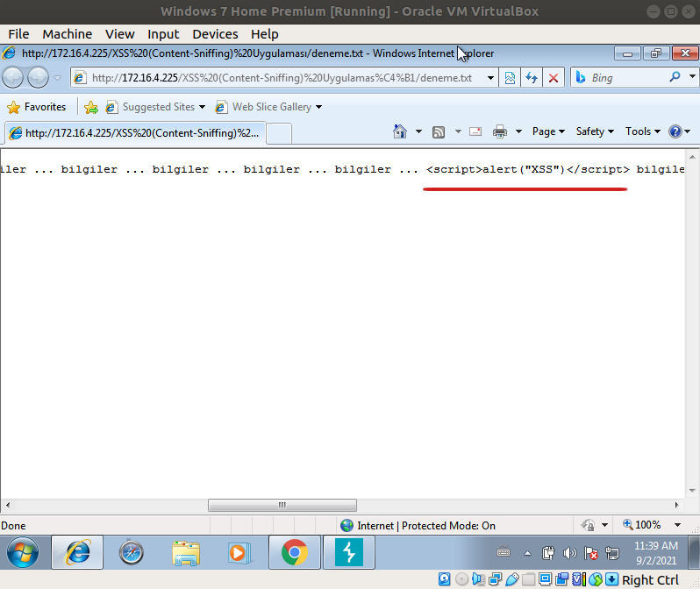The width and height of the screenshot is (700, 589).
Task: Open the Favorites star button
Action: pos(37,107)
